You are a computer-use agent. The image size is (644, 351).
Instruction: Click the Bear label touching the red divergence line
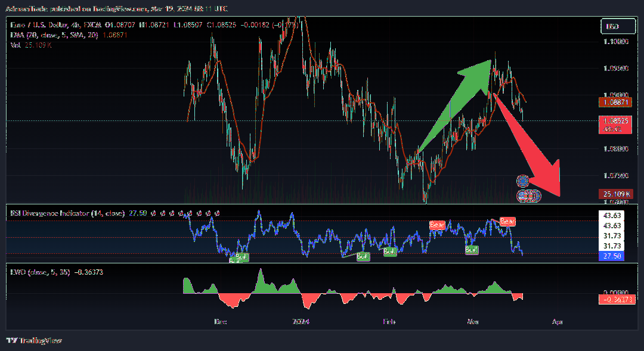507,221
